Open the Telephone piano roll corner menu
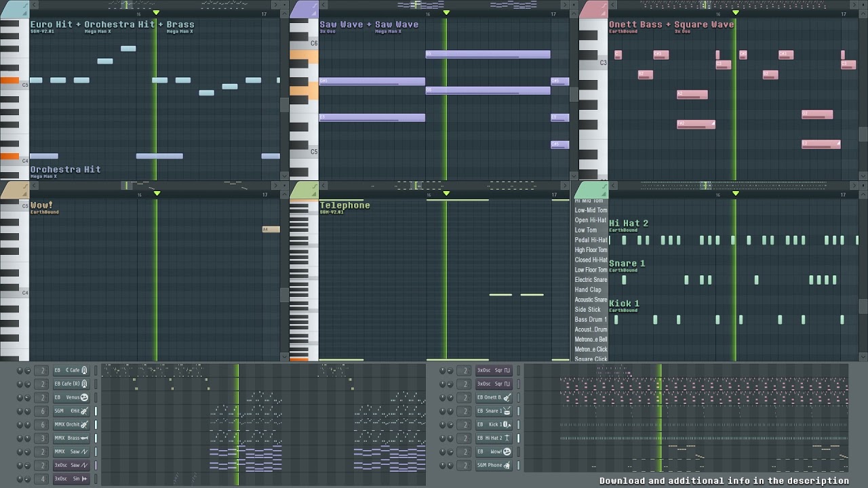The height and width of the screenshot is (488, 868). click(x=303, y=190)
